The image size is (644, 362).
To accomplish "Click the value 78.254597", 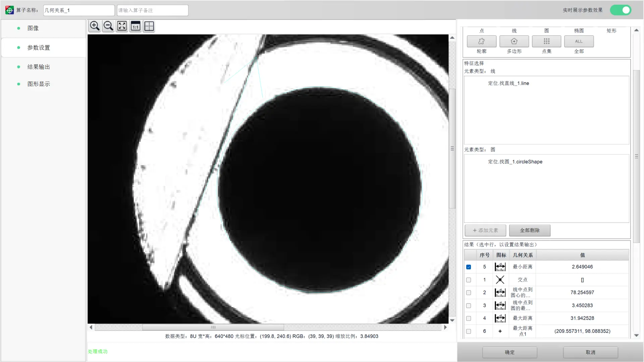I will pyautogui.click(x=582, y=293).
